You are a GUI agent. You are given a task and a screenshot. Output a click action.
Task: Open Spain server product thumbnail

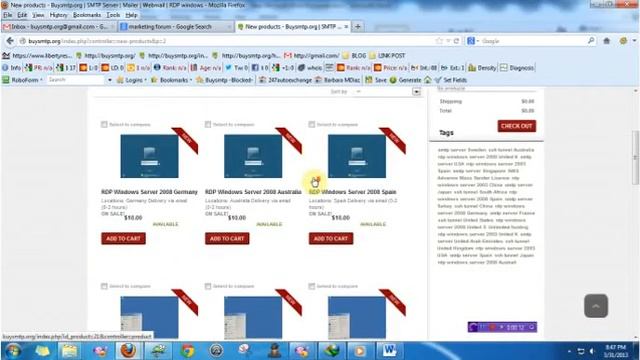pyautogui.click(x=357, y=156)
